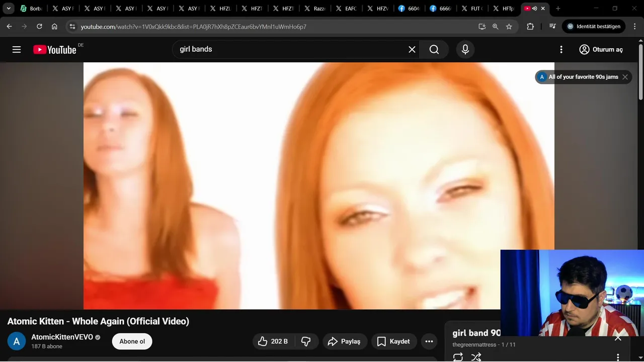
Task: Visit the AtomicKittenVEVO channel name link
Action: 62,337
